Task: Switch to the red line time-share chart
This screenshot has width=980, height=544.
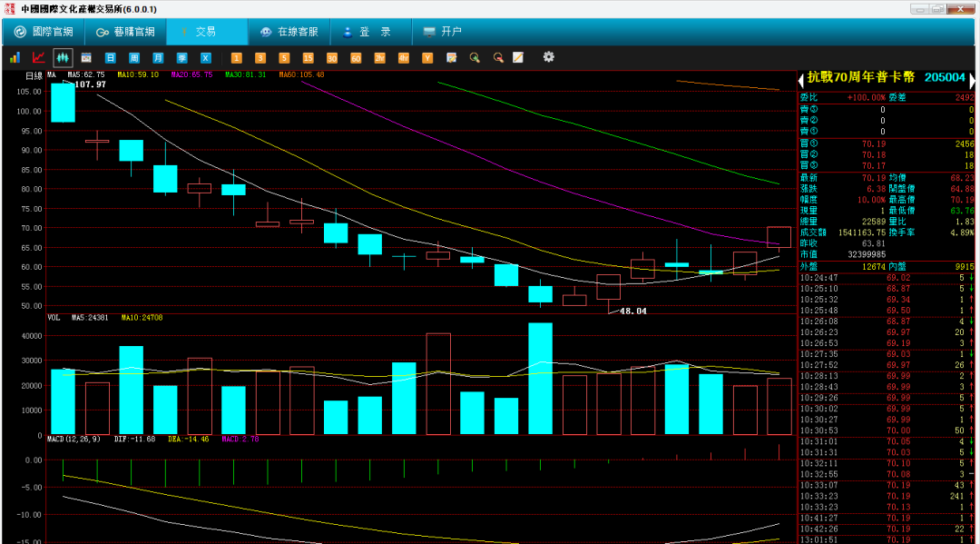Action: [x=39, y=57]
